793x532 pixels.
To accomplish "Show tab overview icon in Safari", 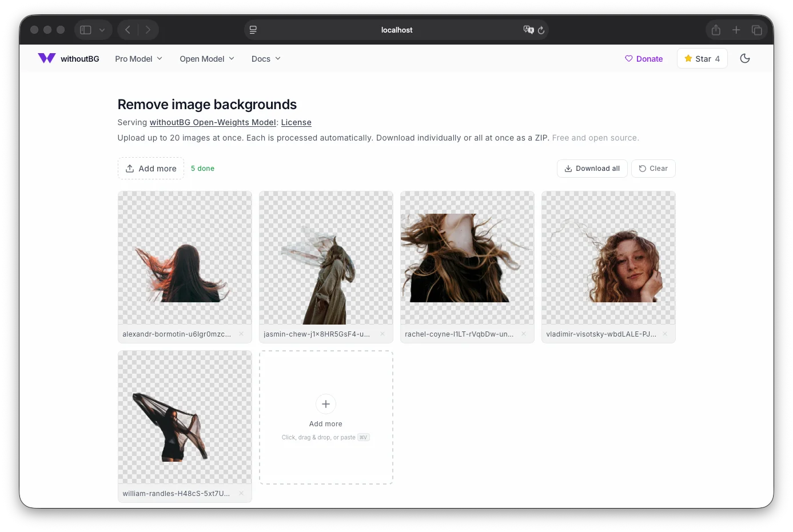I will [757, 30].
